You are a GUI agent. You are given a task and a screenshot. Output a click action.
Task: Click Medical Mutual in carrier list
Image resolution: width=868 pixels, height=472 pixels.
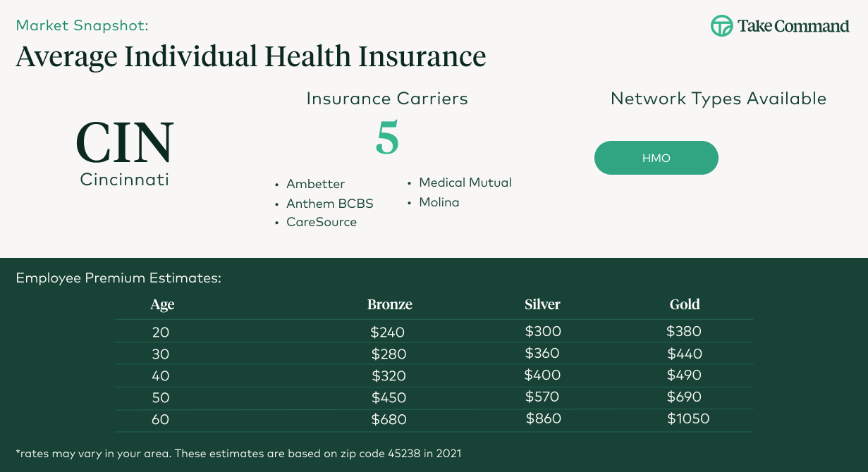pyautogui.click(x=465, y=182)
